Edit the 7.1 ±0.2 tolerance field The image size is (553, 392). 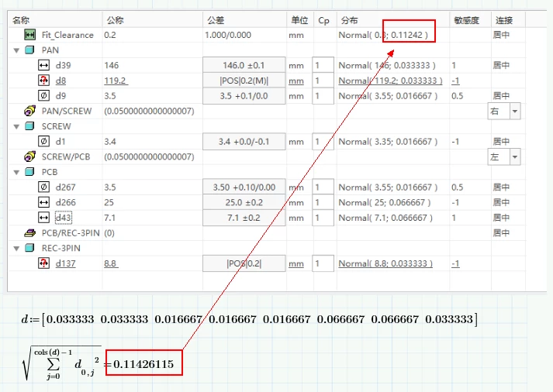tap(244, 218)
